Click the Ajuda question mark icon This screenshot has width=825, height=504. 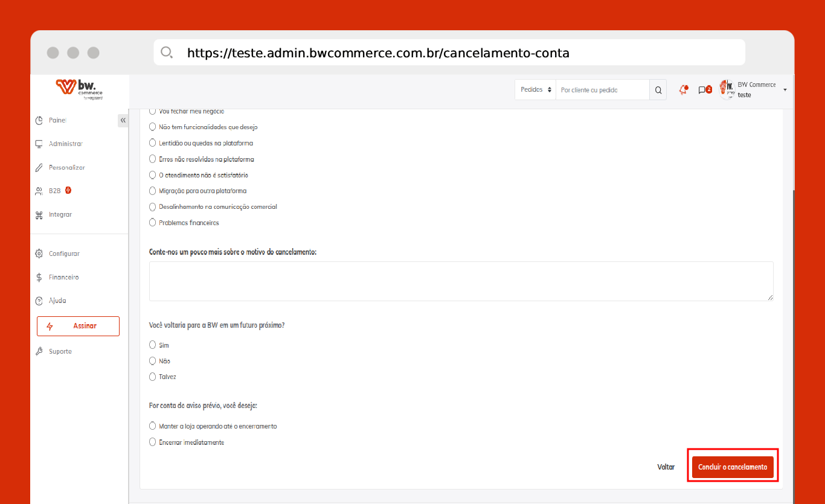pyautogui.click(x=39, y=301)
